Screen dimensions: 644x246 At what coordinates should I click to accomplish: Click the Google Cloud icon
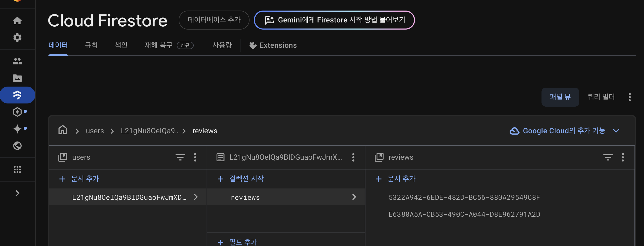click(514, 131)
